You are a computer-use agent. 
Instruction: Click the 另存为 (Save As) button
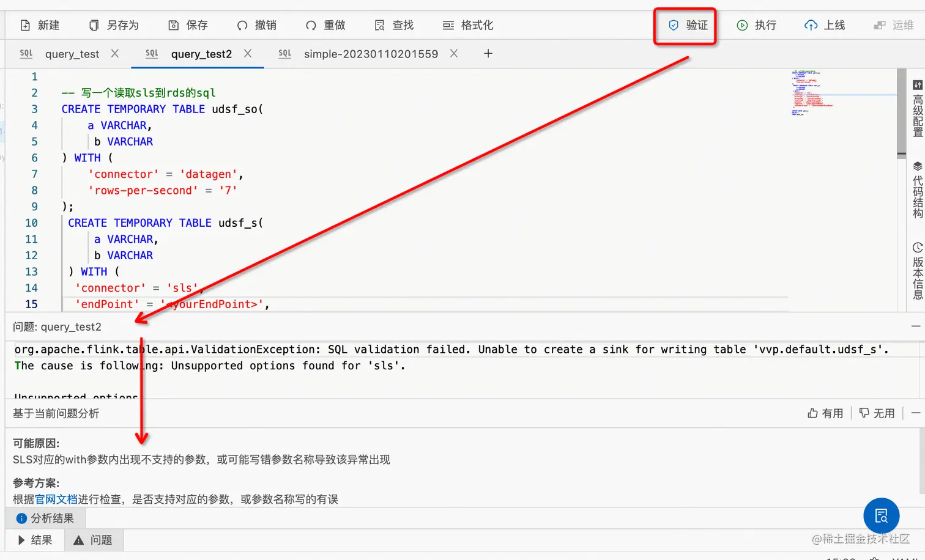(114, 25)
